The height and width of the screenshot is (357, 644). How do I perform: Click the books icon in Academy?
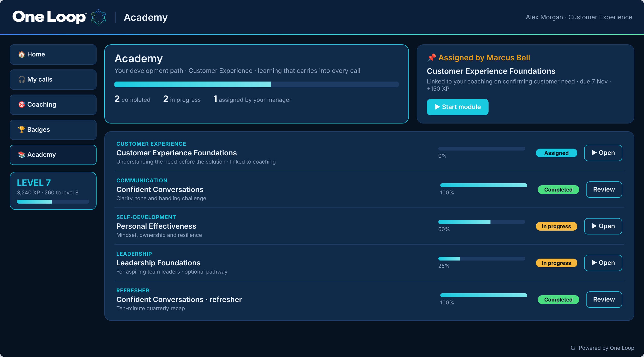(22, 155)
